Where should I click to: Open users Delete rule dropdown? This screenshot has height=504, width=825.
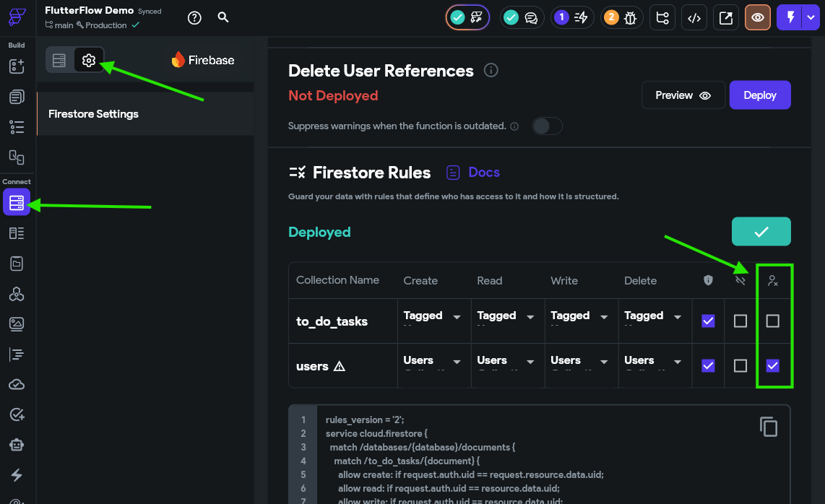(655, 365)
